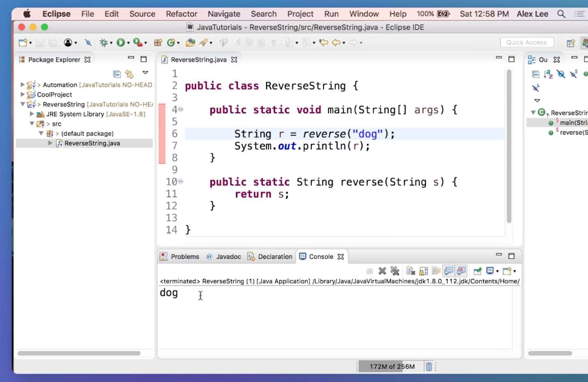Clear the Console output
588x382 pixels.
click(x=411, y=271)
